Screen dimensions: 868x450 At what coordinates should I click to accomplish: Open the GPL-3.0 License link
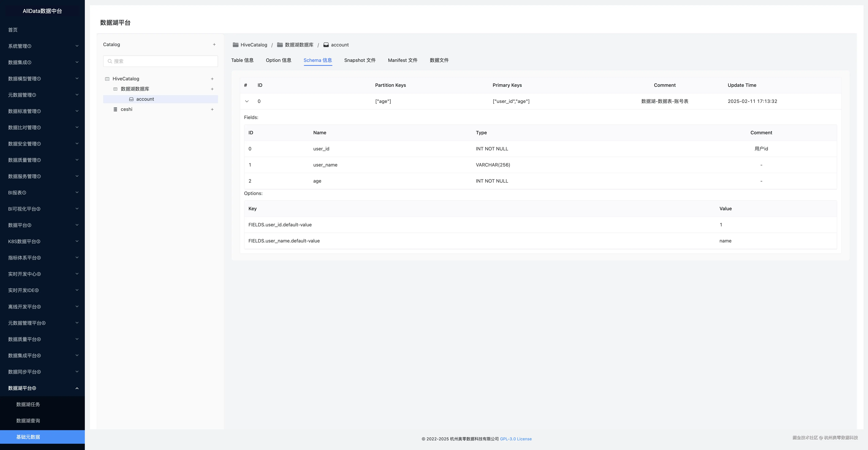click(516, 439)
